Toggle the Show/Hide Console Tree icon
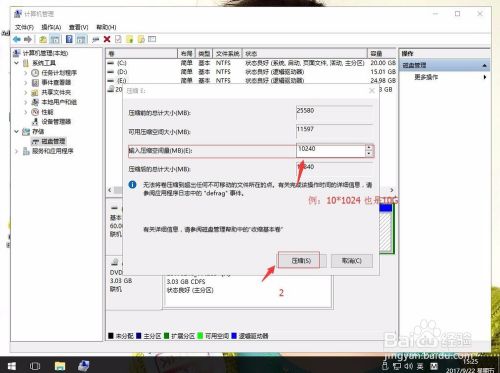 (55, 39)
